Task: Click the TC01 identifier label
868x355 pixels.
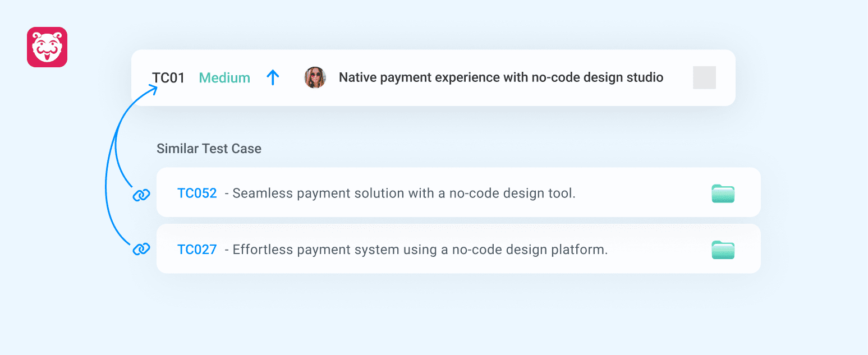Action: [x=168, y=77]
